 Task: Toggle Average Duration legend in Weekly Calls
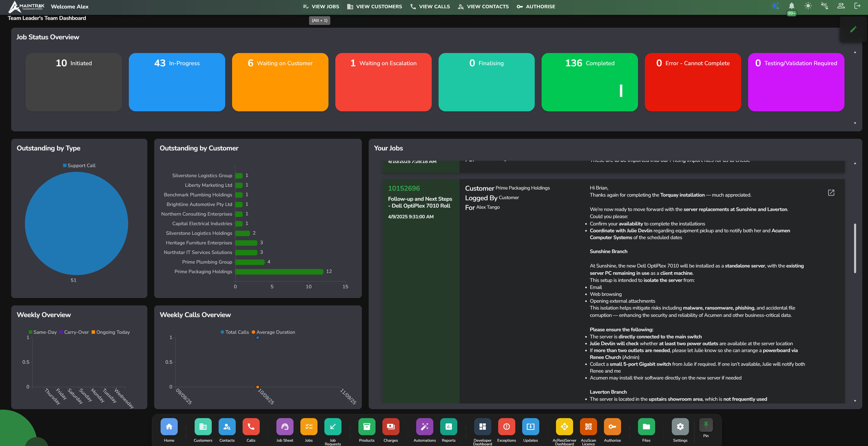coord(273,332)
